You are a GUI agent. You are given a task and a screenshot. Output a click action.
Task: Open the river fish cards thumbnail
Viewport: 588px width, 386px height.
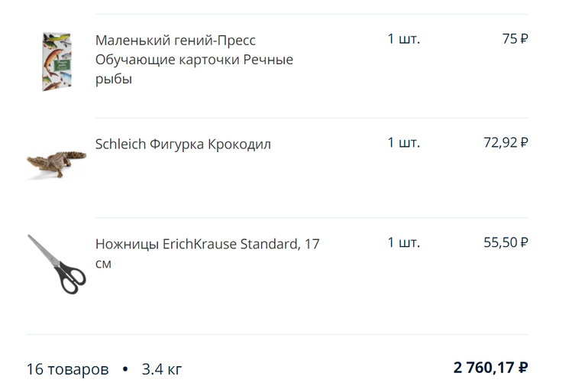click(x=57, y=61)
